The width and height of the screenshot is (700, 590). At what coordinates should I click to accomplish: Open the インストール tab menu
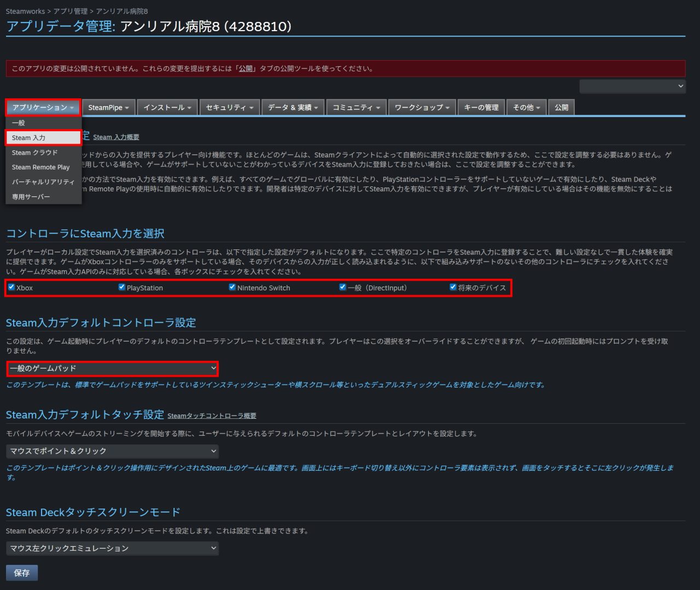167,108
